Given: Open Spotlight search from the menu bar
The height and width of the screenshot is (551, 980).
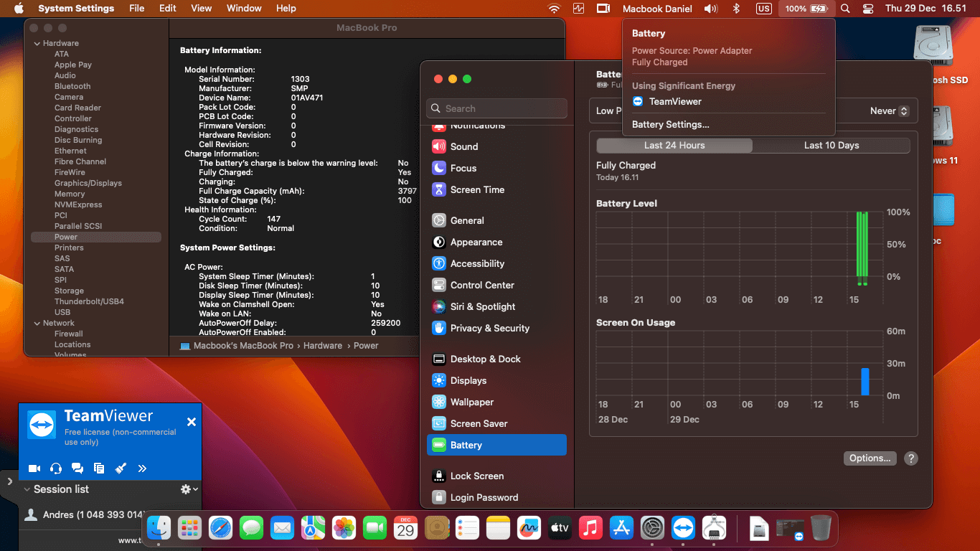Looking at the screenshot, I should coord(845,9).
